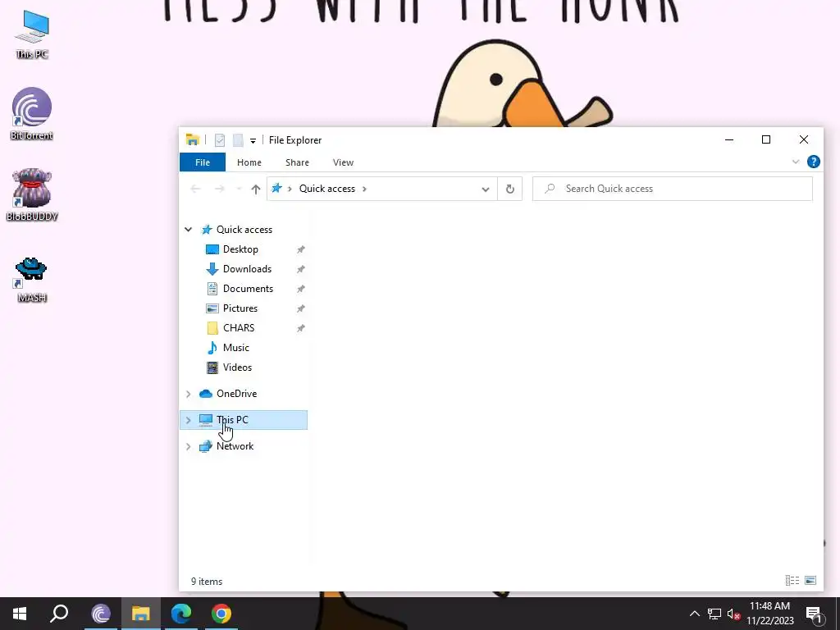Open the Recent locations dropdown
This screenshot has width=840, height=630.
pyautogui.click(x=239, y=189)
